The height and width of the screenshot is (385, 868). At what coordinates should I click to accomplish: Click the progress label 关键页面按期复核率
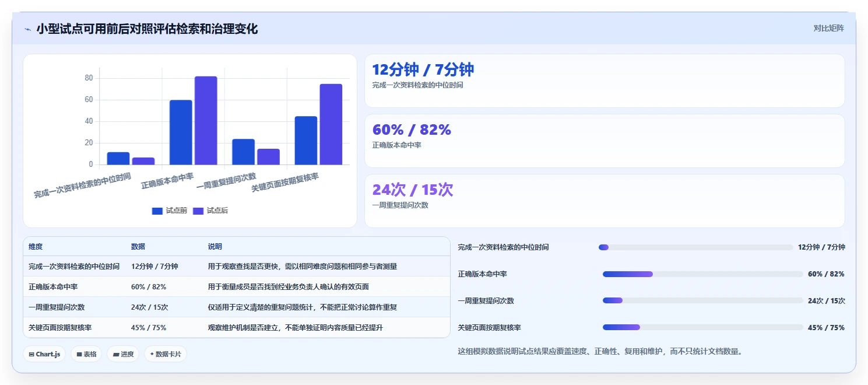pos(490,328)
